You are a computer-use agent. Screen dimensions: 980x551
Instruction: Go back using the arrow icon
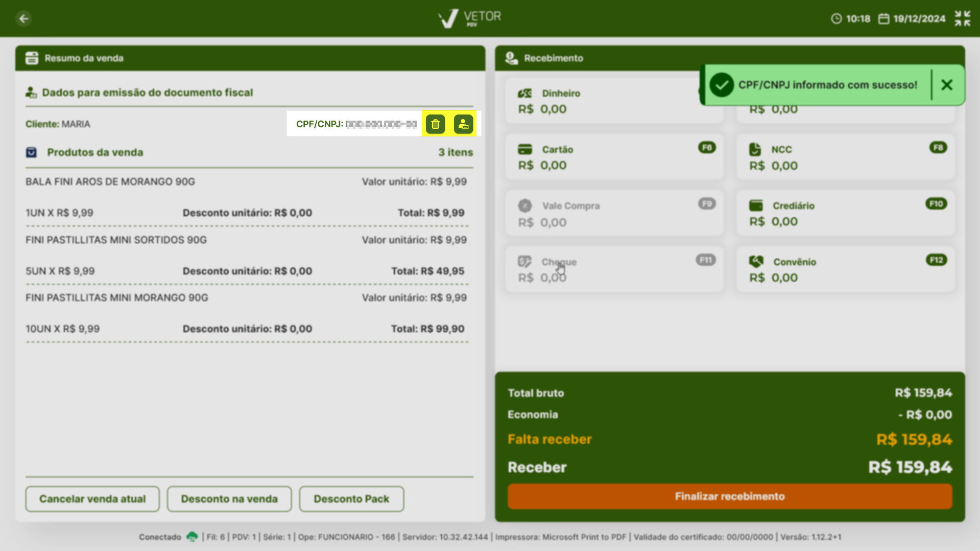[x=23, y=18]
